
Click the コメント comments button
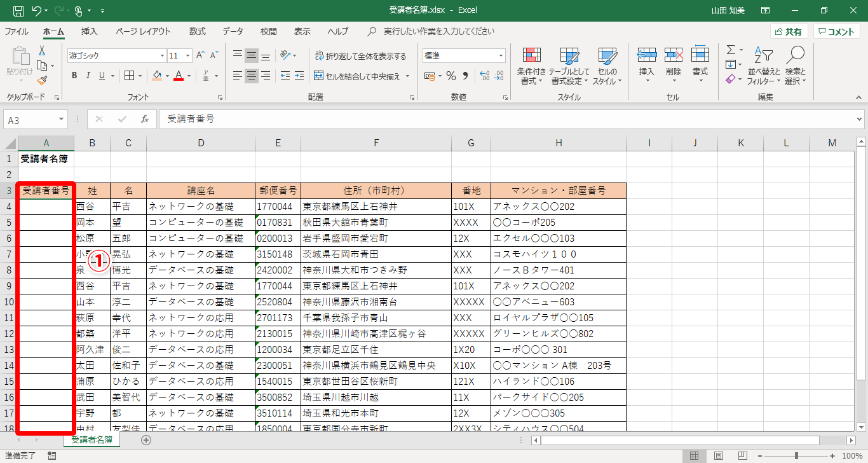click(837, 32)
